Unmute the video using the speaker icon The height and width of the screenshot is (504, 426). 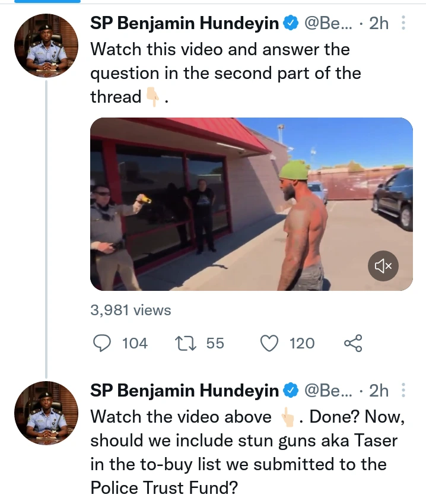coord(383,265)
